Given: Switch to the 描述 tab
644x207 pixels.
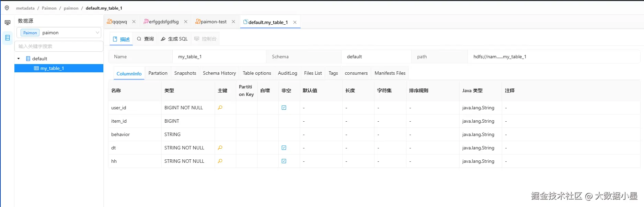Looking at the screenshot, I should click(121, 39).
